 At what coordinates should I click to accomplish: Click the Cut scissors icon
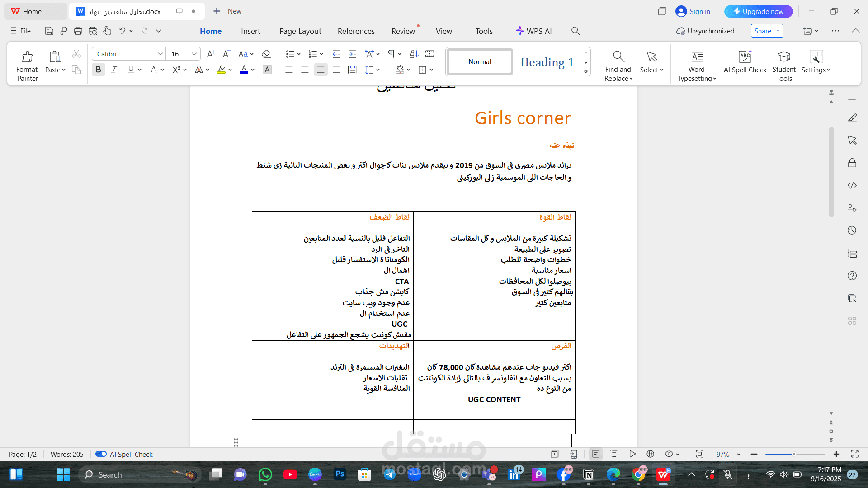coord(76,54)
